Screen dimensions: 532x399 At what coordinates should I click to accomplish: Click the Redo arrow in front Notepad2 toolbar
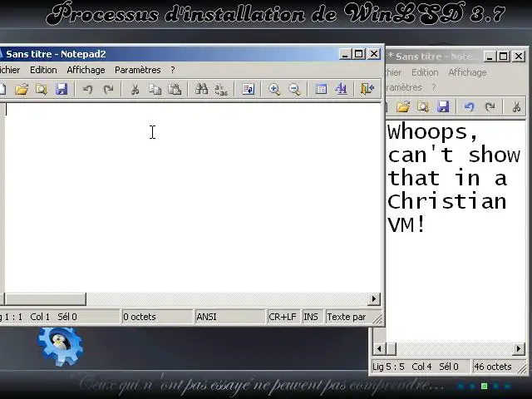(x=108, y=89)
